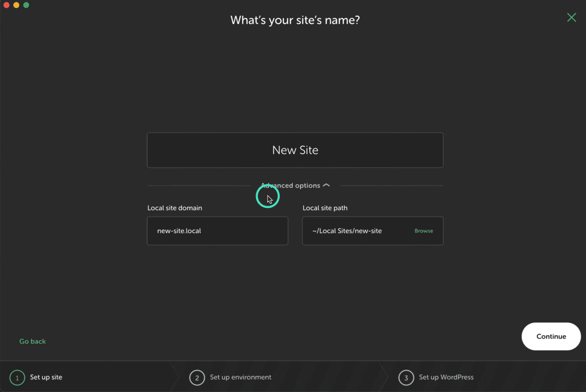Click the step 3 circle icon
Image resolution: width=586 pixels, height=392 pixels.
(406, 377)
